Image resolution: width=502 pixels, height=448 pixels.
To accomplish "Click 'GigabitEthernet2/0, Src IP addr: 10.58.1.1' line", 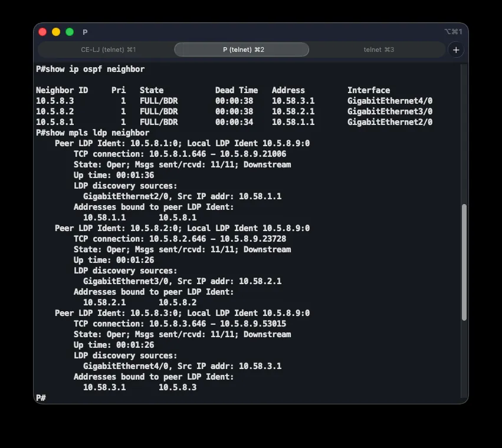I will (182, 196).
